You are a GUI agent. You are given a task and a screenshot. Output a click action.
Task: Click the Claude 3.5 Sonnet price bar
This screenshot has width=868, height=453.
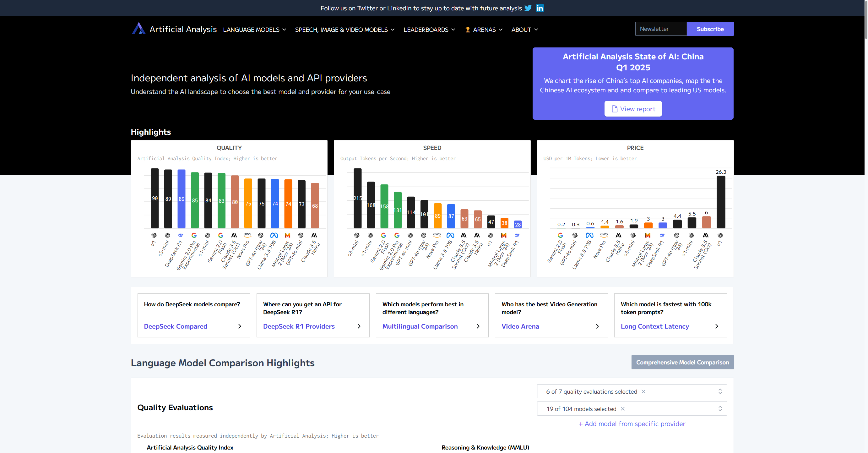(706, 222)
